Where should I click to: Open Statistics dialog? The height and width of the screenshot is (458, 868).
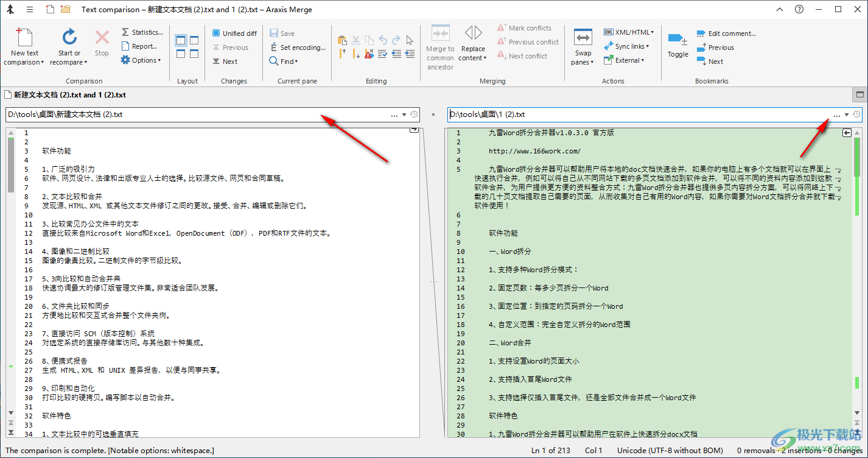[142, 32]
